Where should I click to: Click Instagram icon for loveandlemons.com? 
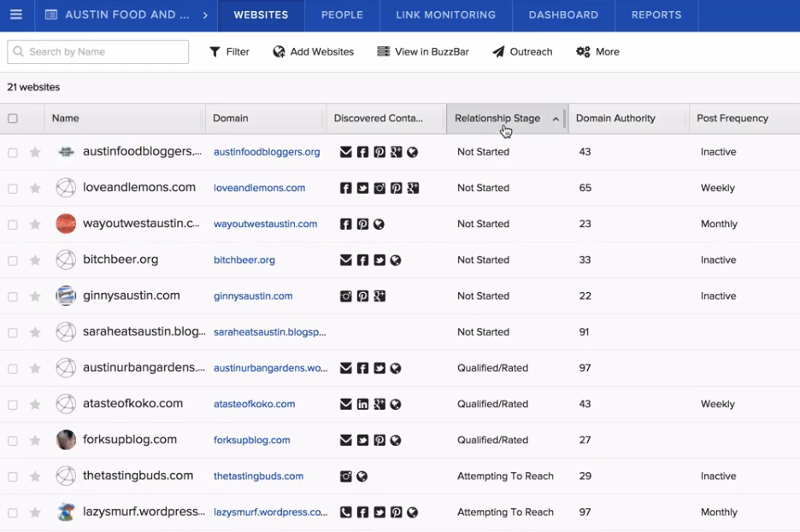point(379,188)
